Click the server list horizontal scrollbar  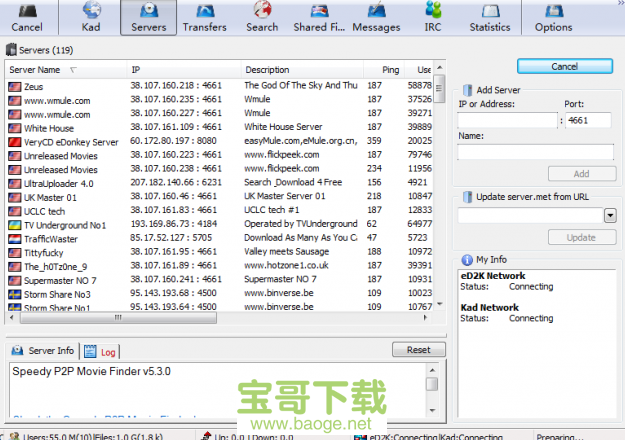tap(118, 318)
